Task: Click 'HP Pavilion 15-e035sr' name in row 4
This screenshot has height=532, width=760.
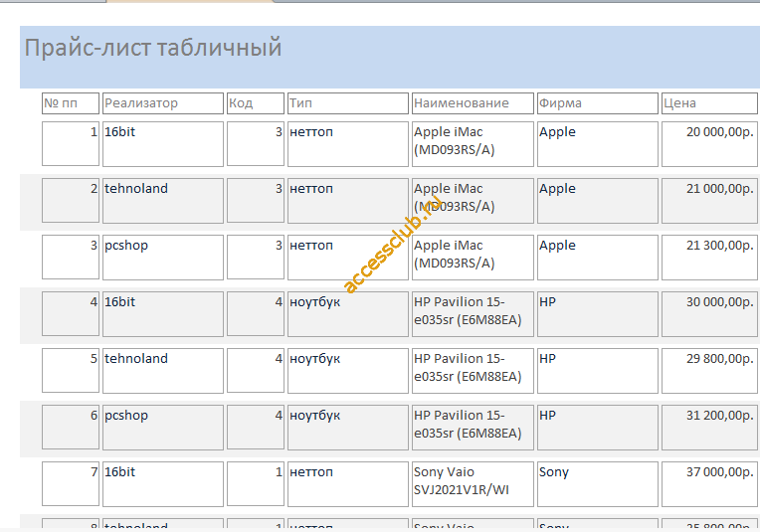Action: click(x=473, y=314)
